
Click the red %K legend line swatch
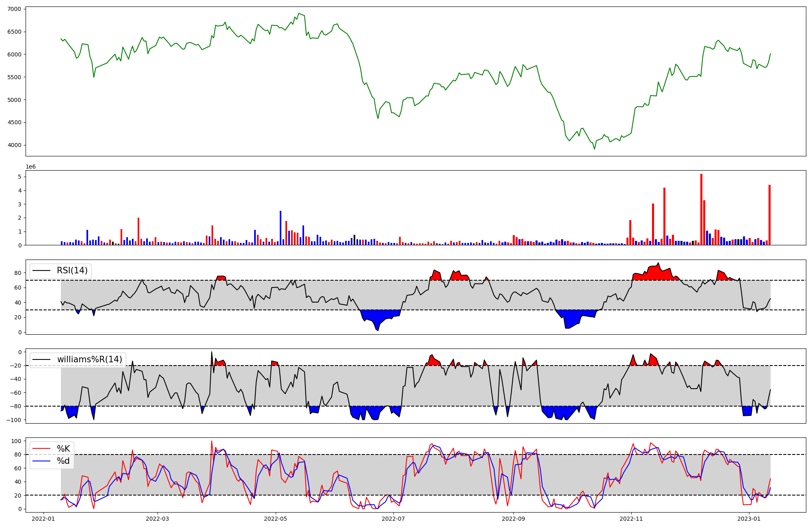pyautogui.click(x=42, y=449)
